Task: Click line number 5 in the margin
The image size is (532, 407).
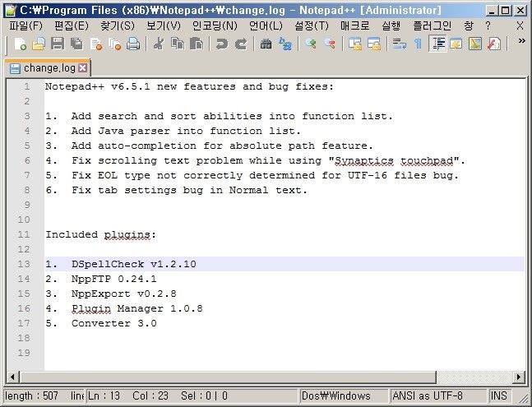Action: [27, 146]
